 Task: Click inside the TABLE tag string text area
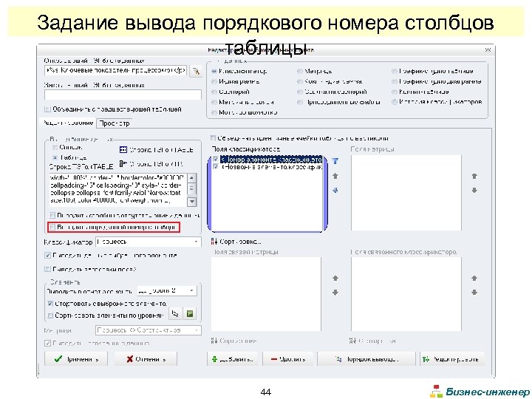(118, 190)
